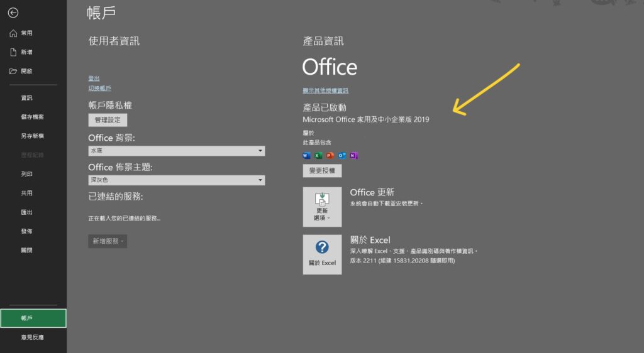Click the 已連結的服務 heading

(116, 197)
